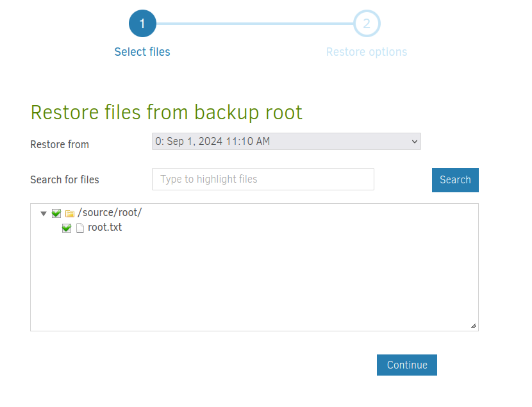This screenshot has height=407, width=532.
Task: Open the Restore from version dropdown
Action: (x=286, y=142)
